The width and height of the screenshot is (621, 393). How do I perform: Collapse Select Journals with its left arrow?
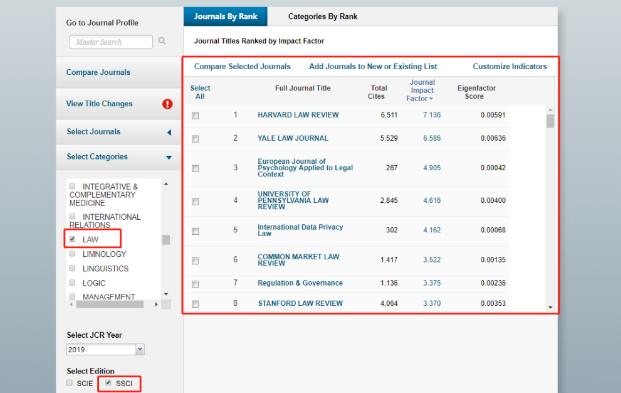169,132
